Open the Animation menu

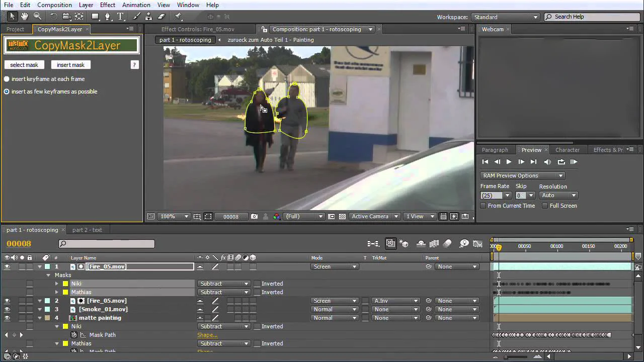pyautogui.click(x=136, y=5)
